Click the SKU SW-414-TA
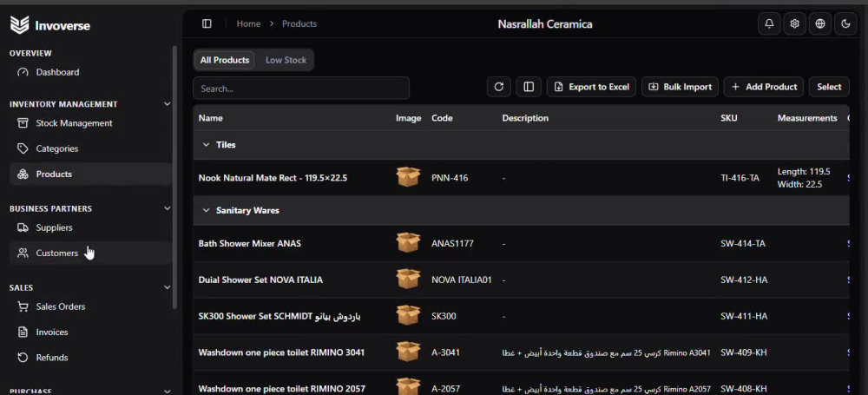The width and height of the screenshot is (868, 395). 743,243
